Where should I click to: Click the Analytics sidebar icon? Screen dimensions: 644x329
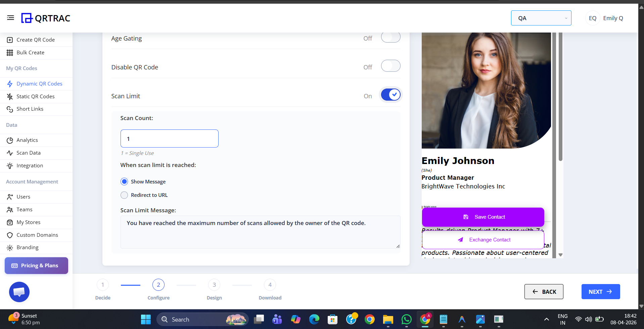10,140
